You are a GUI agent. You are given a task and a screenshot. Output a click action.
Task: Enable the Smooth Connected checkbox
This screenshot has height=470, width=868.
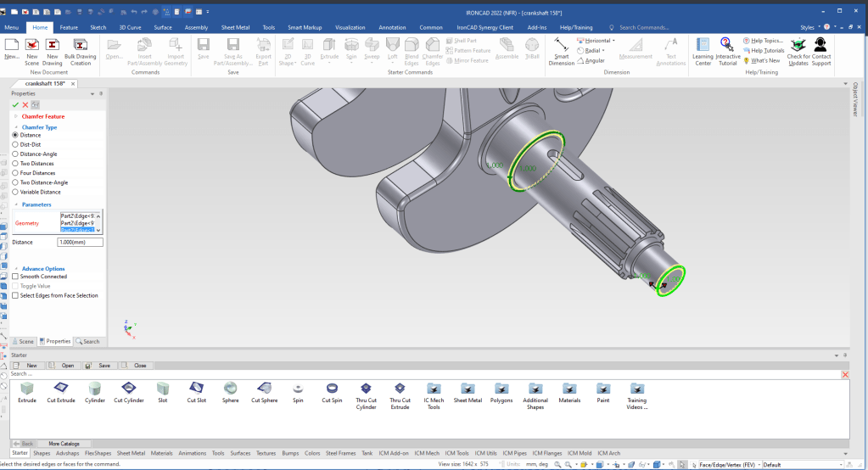coord(15,277)
